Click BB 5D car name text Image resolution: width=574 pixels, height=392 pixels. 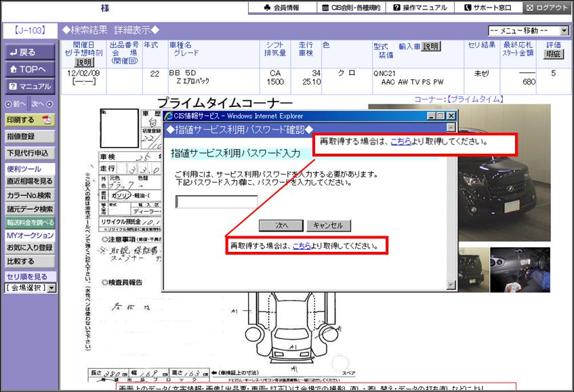(x=182, y=72)
